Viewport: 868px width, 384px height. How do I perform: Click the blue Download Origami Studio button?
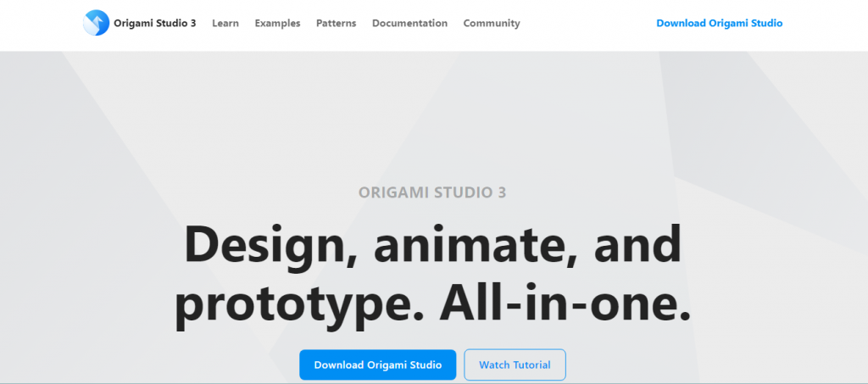pos(377,365)
